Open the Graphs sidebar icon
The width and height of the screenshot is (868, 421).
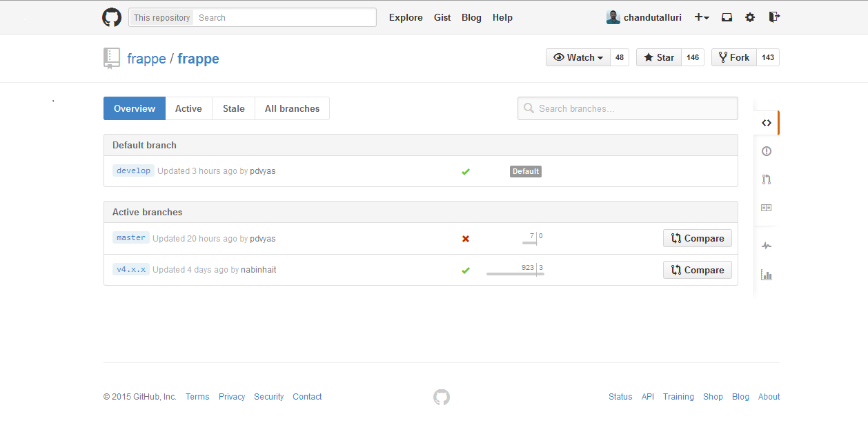coord(767,274)
